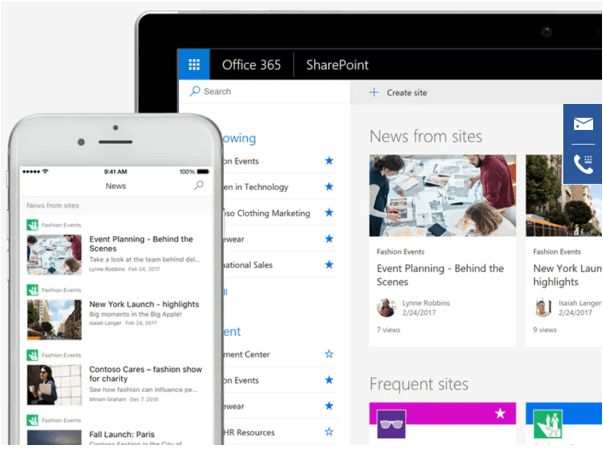This screenshot has width=603, height=449.
Task: Tap phone New York Launch article thumbnail
Action: (x=54, y=319)
